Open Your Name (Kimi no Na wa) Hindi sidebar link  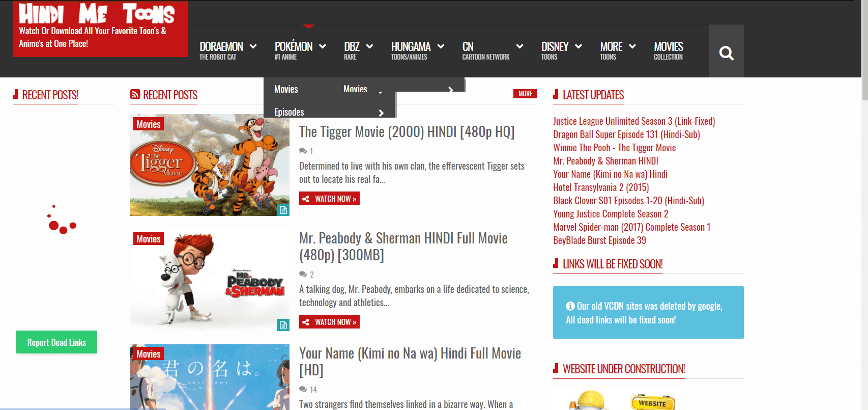point(610,174)
